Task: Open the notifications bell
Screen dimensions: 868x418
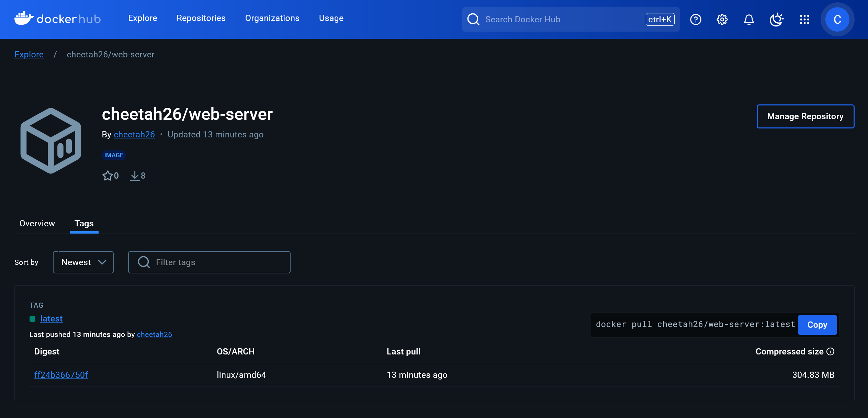Action: pyautogui.click(x=749, y=20)
